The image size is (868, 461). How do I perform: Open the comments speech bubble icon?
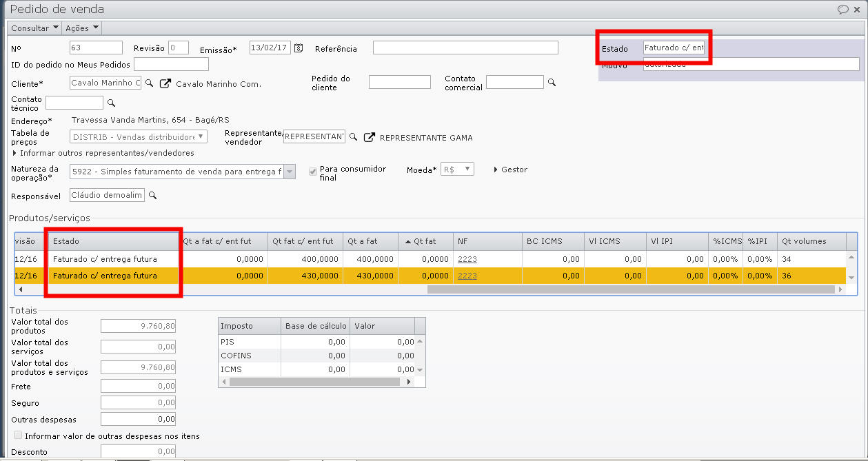(842, 9)
